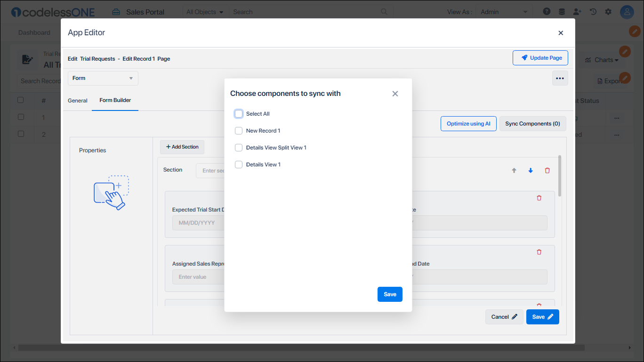Open row 2 three-dot actions menu

(617, 134)
